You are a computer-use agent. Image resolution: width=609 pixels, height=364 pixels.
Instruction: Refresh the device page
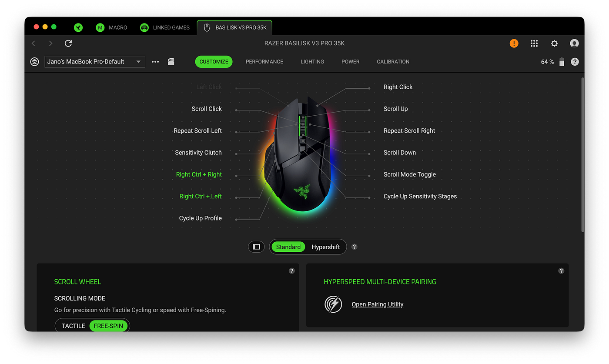[x=68, y=43]
